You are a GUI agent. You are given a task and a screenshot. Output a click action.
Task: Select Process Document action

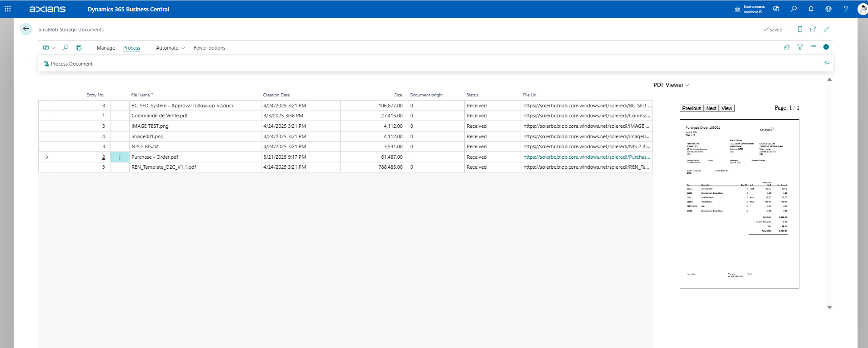pos(68,64)
